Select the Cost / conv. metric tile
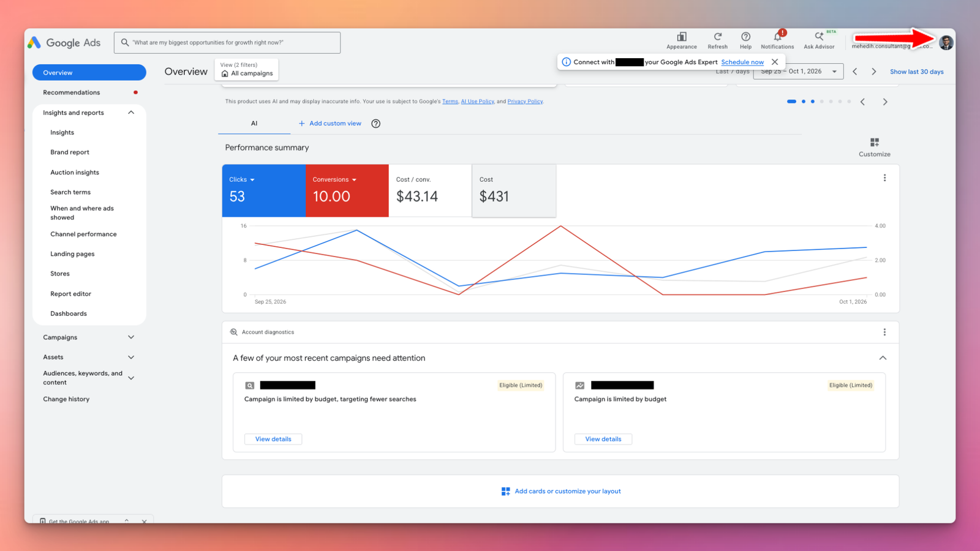 click(430, 190)
